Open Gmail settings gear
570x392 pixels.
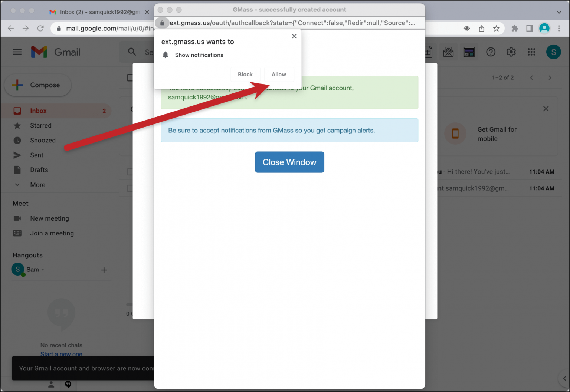511,52
